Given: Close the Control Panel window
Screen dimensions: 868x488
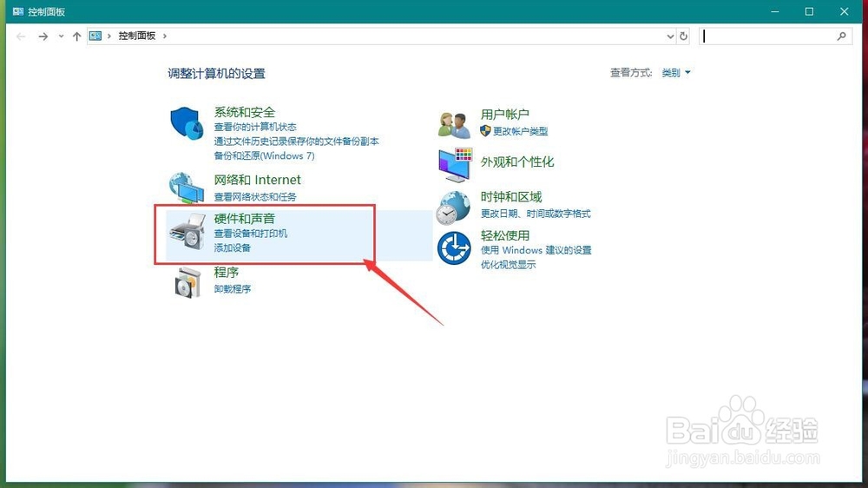Looking at the screenshot, I should click(x=845, y=11).
